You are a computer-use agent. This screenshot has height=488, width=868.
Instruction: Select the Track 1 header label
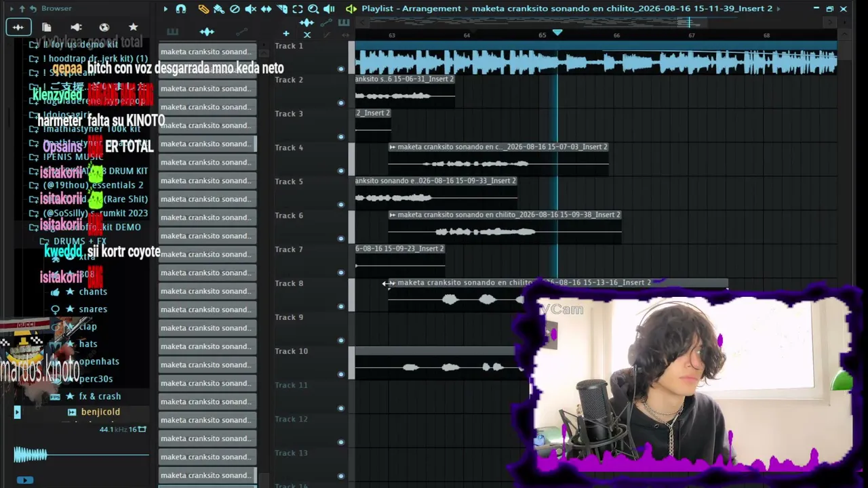289,46
